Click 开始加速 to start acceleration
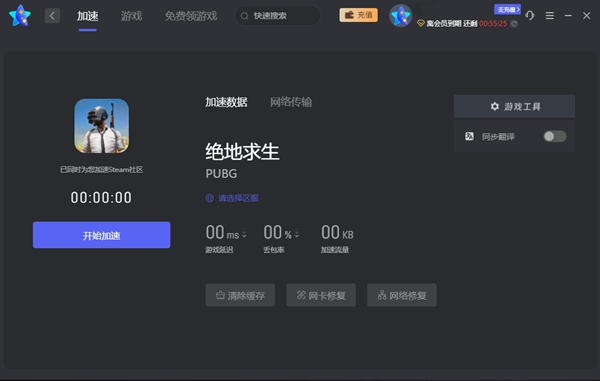The image size is (600, 381). 101,235
